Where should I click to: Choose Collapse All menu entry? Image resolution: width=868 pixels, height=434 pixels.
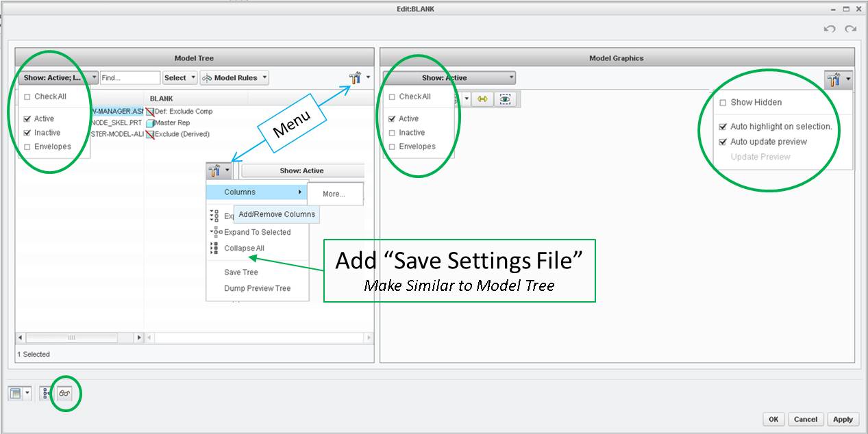pos(244,248)
